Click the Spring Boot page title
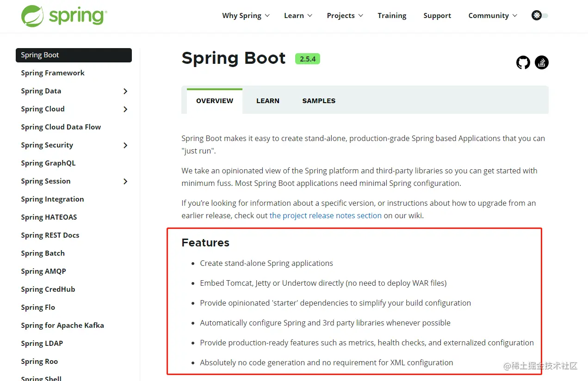 click(234, 58)
